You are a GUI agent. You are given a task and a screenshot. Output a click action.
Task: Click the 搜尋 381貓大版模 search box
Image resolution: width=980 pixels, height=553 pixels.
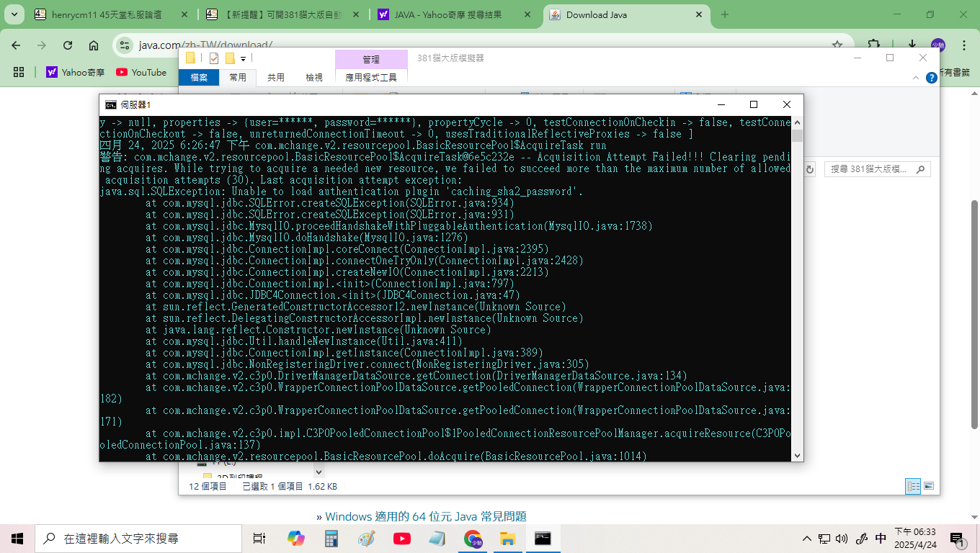coord(877,169)
